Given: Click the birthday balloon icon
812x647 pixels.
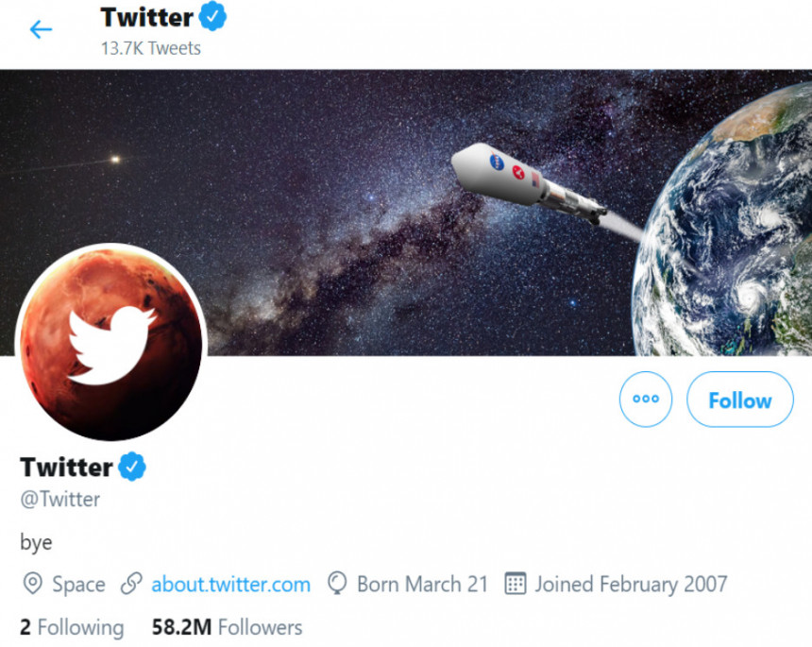Looking at the screenshot, I should pos(337,584).
